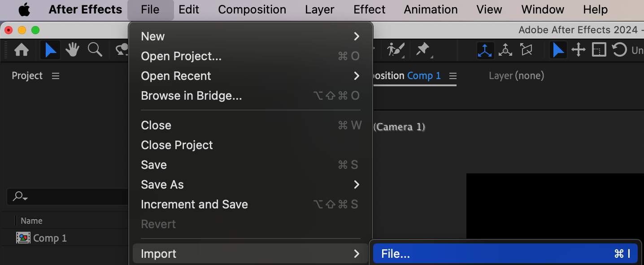Select Increment and Save

click(250, 204)
